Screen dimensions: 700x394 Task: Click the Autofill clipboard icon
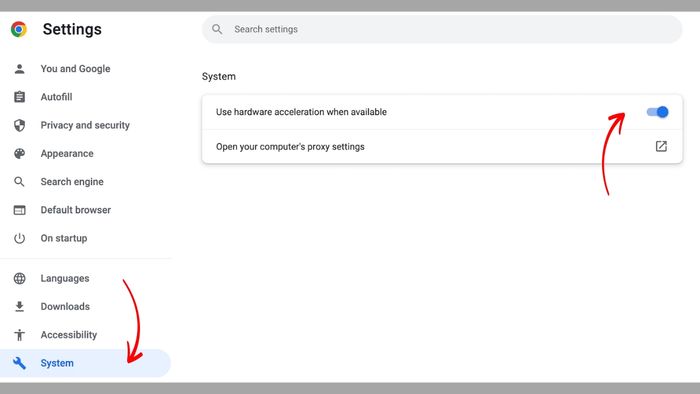click(19, 97)
